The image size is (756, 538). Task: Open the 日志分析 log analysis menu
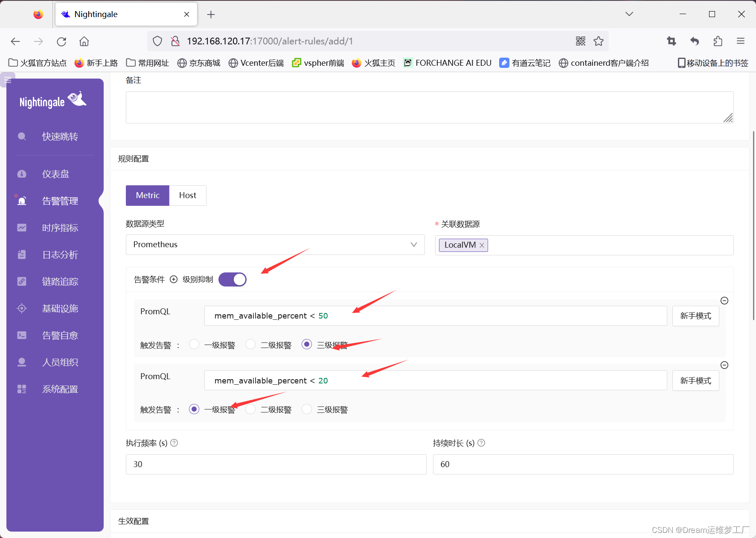(x=60, y=254)
